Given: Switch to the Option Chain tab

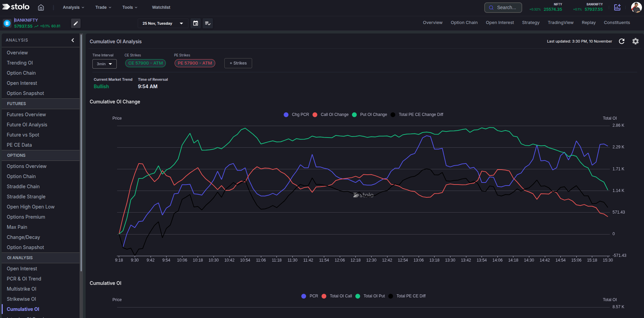Looking at the screenshot, I should [464, 22].
